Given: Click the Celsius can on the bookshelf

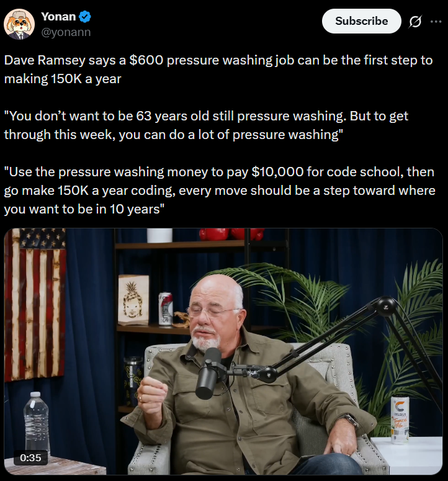Looking at the screenshot, I should point(165,308).
